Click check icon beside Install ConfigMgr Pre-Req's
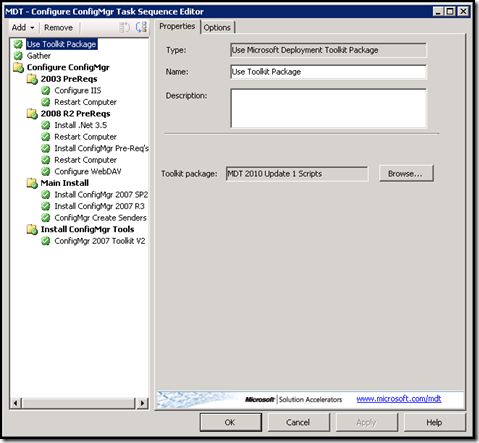The image size is (479, 443). 46,148
